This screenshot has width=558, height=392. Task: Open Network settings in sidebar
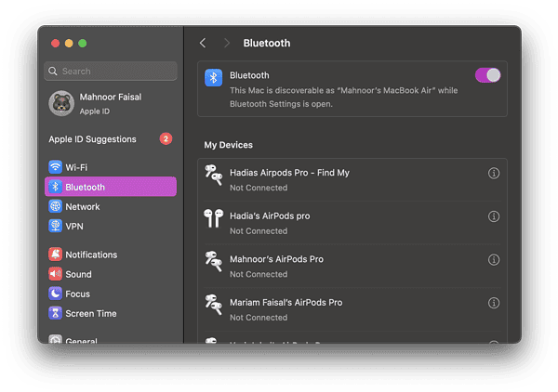(82, 206)
